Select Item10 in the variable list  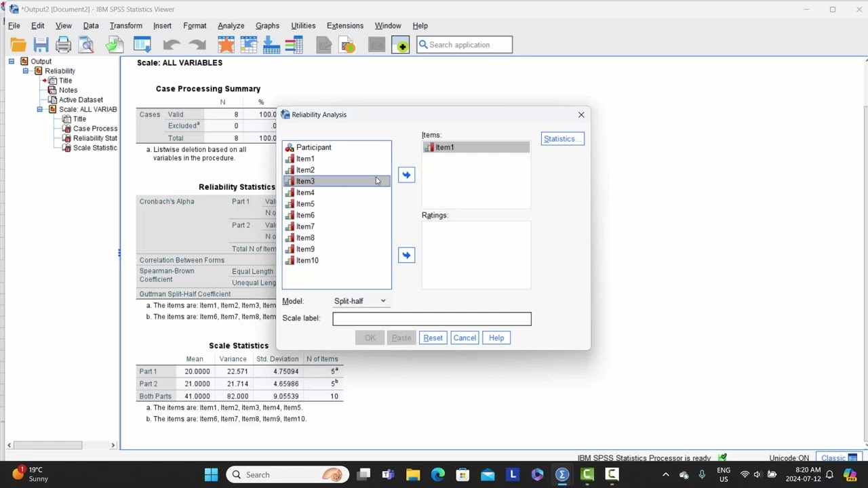(x=336, y=260)
